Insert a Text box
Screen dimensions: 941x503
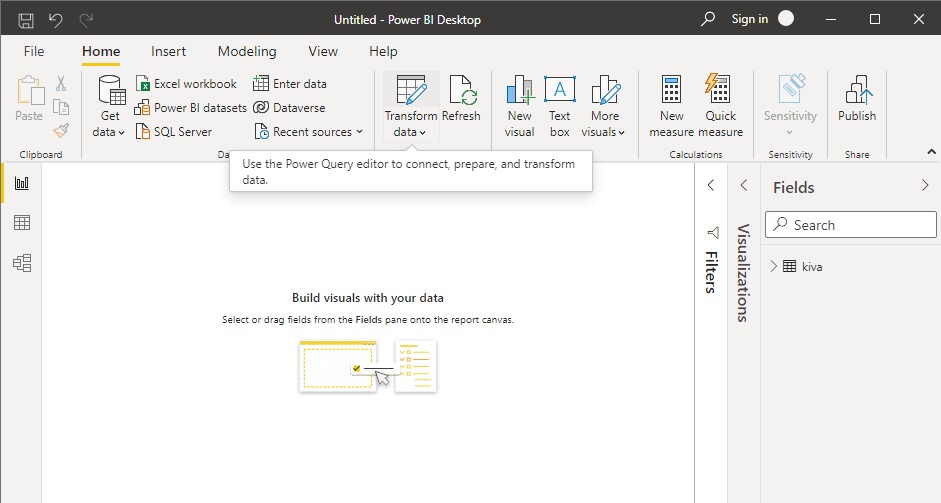(559, 106)
